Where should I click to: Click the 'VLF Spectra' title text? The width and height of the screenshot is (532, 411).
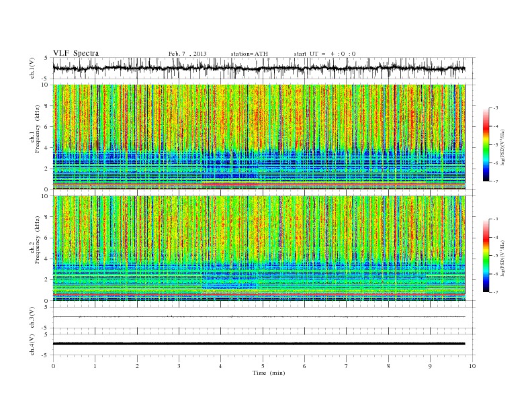pyautogui.click(x=76, y=53)
